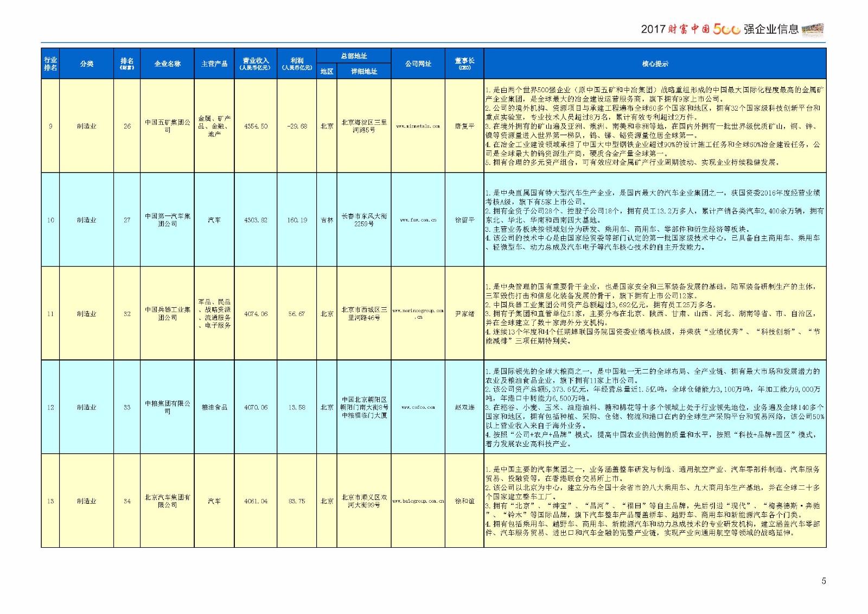Click industry rank cell 9
The height and width of the screenshot is (614, 868).
pyautogui.click(x=50, y=126)
